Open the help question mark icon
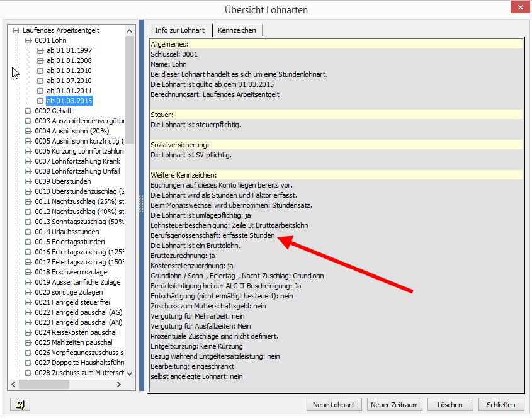This screenshot has width=532, height=418. tap(20, 404)
